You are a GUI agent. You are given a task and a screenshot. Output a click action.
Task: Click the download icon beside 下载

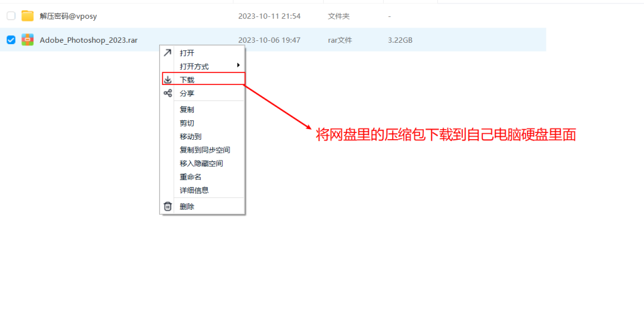click(167, 80)
